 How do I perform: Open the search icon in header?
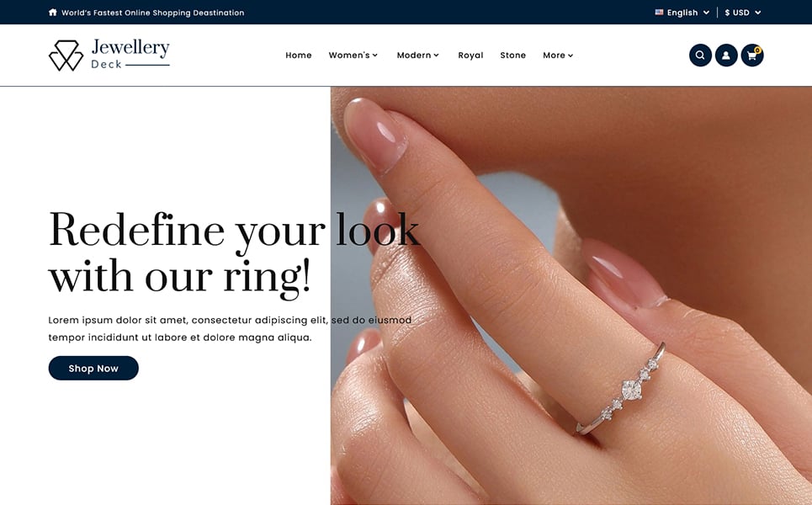click(x=700, y=56)
